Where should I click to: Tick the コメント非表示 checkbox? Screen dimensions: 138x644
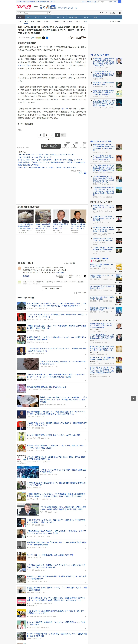pos(75,293)
